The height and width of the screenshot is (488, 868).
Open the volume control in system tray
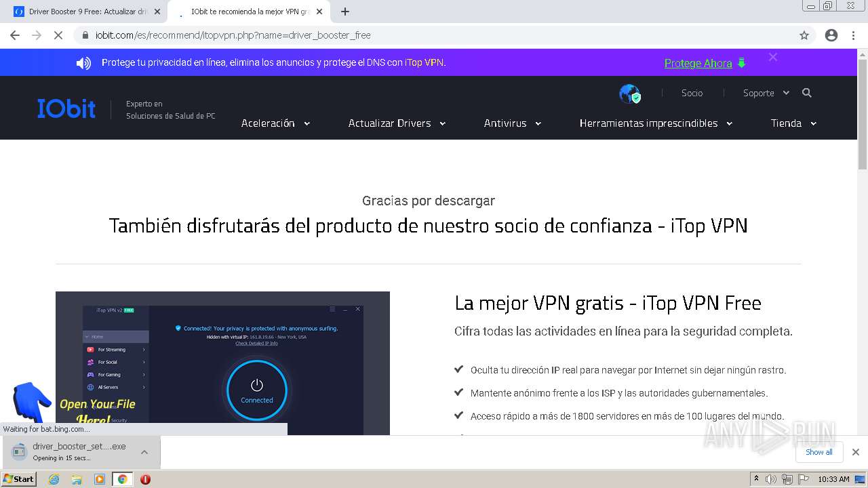[771, 479]
